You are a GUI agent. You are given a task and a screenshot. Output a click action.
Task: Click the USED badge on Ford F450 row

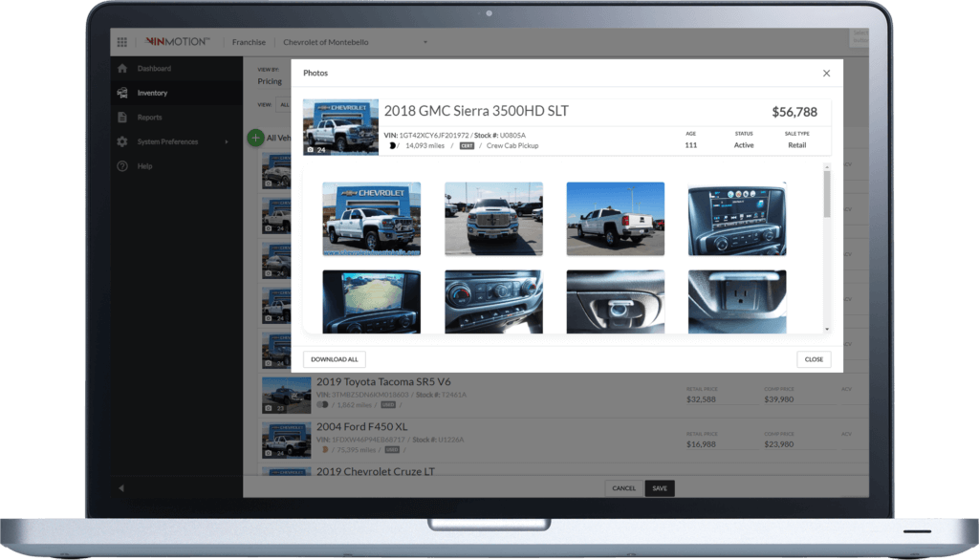pos(392,449)
